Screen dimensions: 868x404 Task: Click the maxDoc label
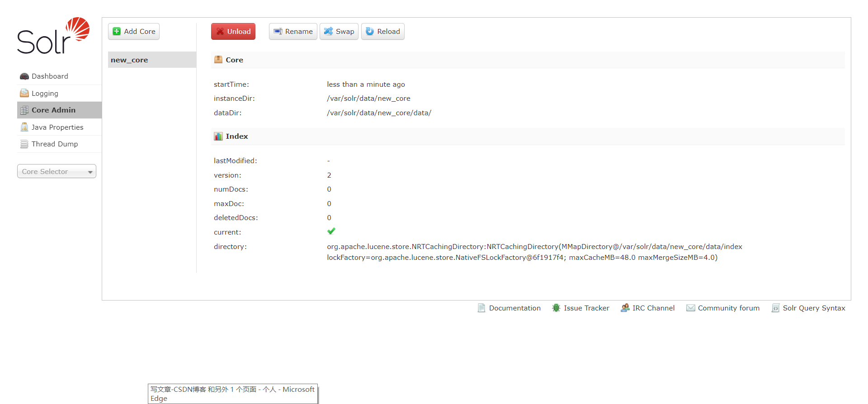[229, 204]
